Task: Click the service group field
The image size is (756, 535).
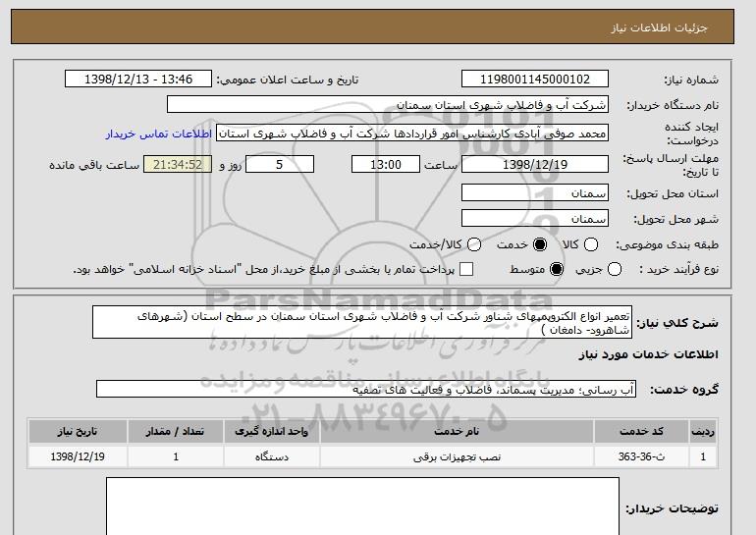Action: [366, 389]
